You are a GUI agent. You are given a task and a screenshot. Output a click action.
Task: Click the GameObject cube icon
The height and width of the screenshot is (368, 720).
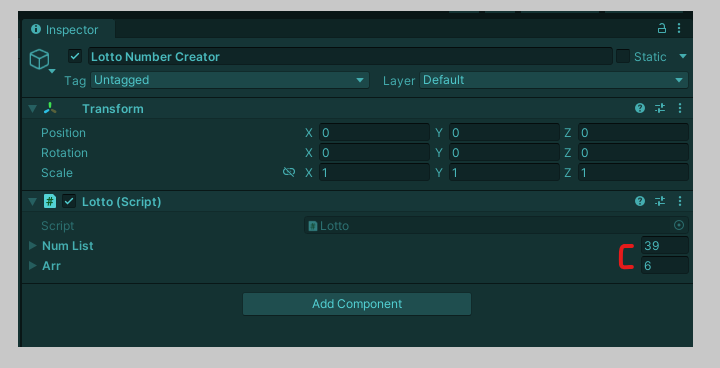[39, 59]
